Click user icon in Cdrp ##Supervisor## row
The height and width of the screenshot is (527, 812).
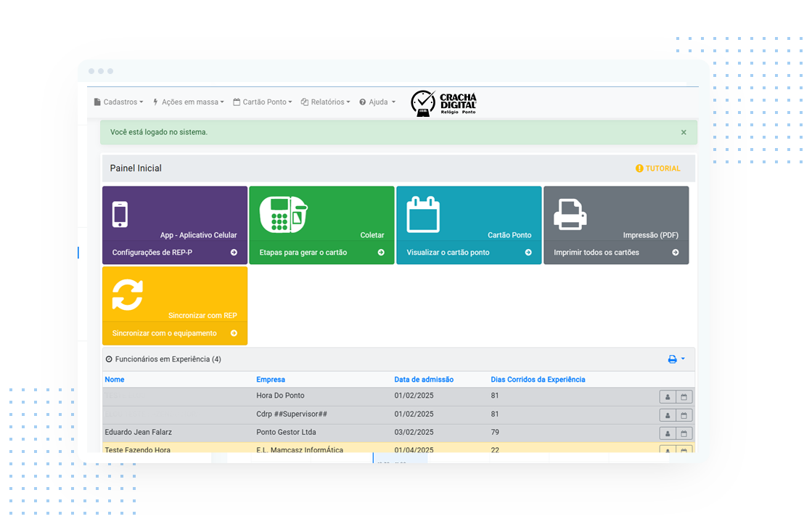pyautogui.click(x=667, y=416)
